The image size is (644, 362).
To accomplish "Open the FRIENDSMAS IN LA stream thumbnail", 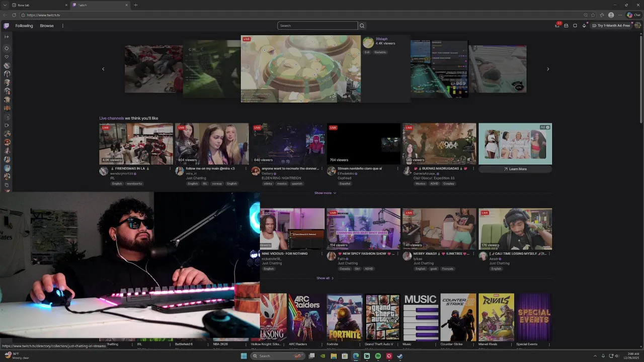I will pos(136,144).
